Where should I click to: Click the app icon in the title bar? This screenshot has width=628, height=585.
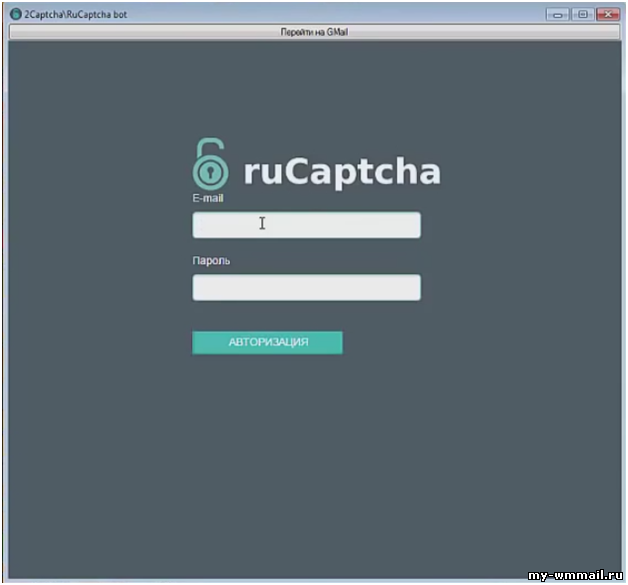tap(16, 14)
